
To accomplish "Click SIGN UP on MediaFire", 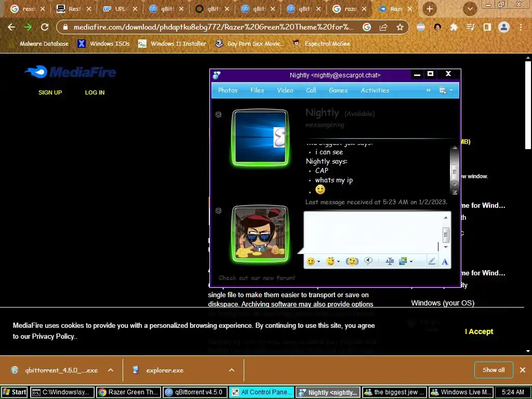I will 50,92.
